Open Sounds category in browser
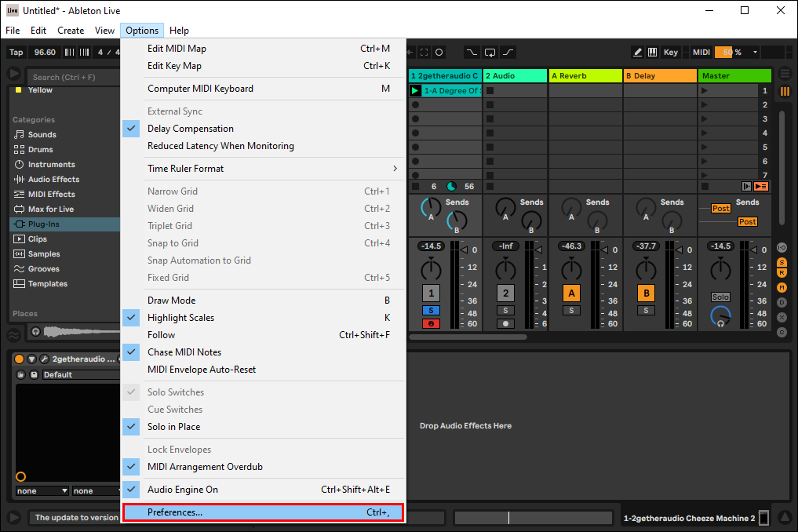This screenshot has height=532, width=798. (42, 135)
